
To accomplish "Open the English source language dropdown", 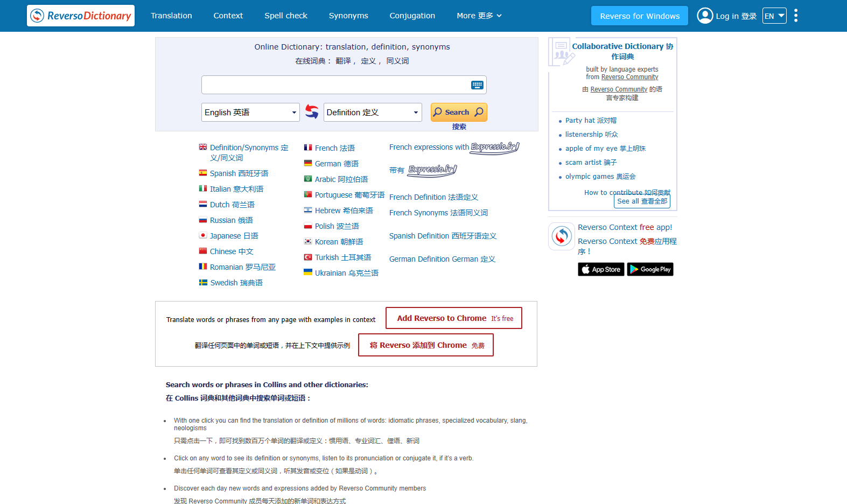I will [250, 112].
